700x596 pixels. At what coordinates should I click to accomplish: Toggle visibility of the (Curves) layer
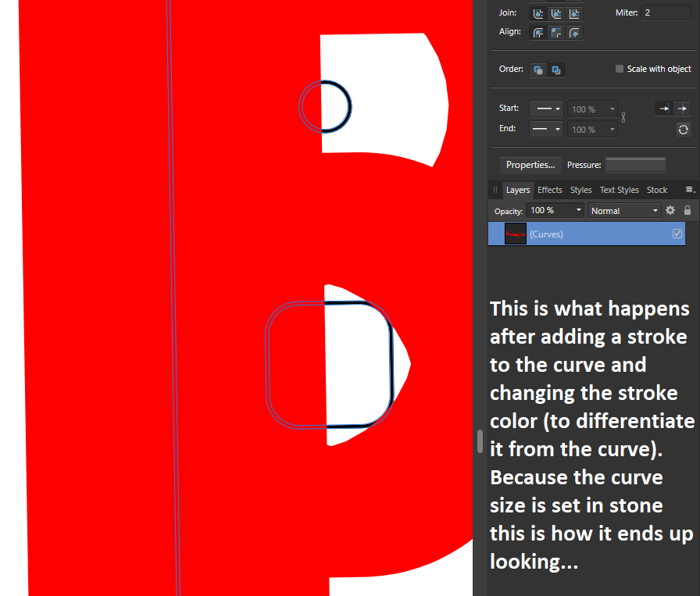click(x=677, y=234)
